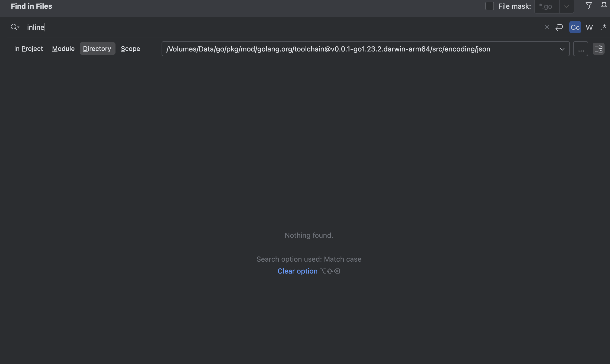Viewport: 610px width, 364px height.
Task: Switch to Module tab
Action: pos(63,48)
